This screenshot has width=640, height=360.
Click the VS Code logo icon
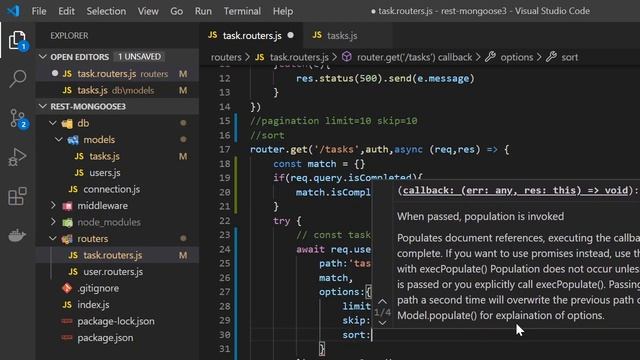pos(13,11)
